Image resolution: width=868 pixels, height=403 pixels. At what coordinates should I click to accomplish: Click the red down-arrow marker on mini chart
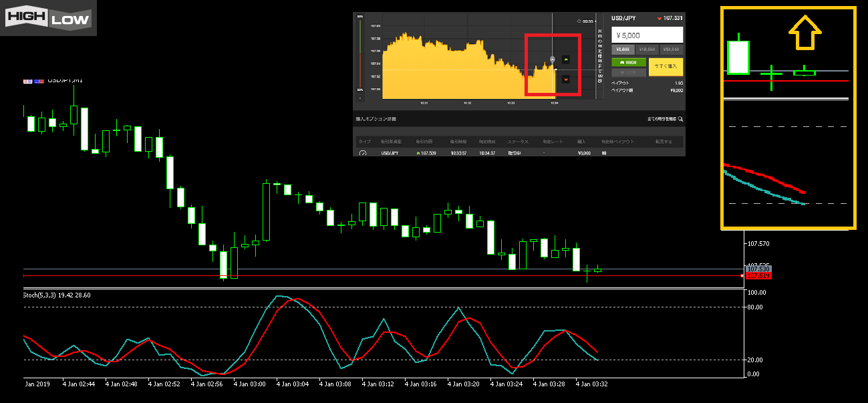pos(567,80)
